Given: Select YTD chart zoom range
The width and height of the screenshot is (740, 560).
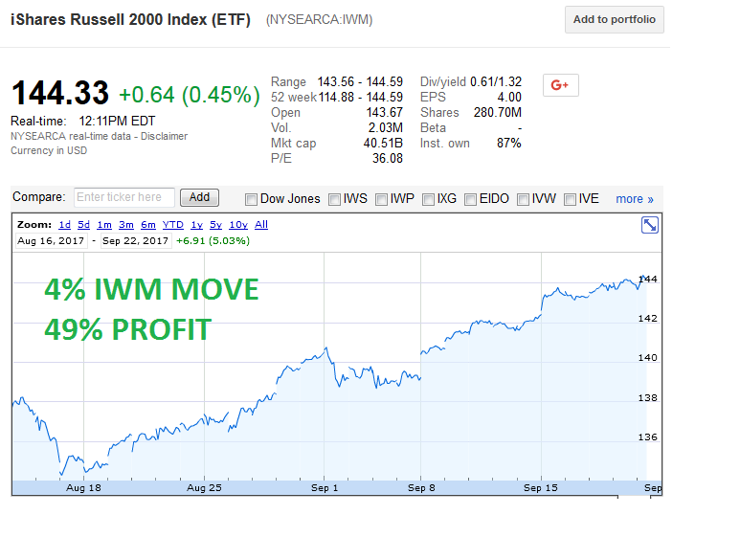Looking at the screenshot, I should coord(172,224).
